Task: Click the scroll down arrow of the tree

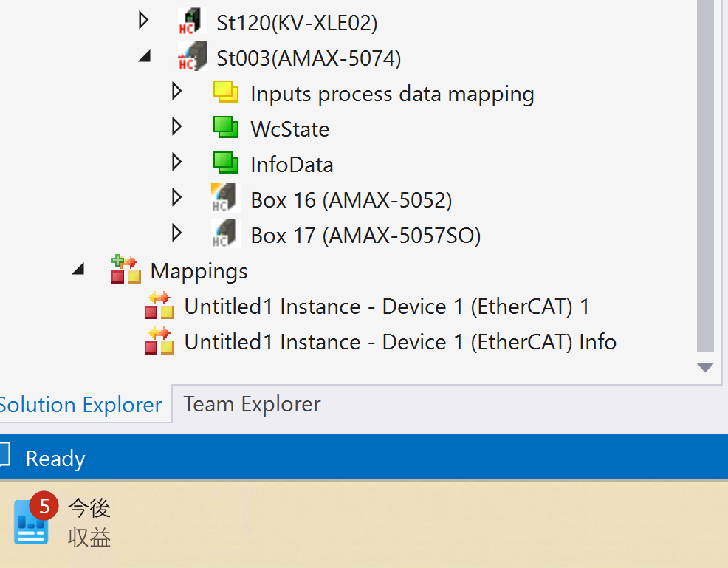Action: (705, 367)
